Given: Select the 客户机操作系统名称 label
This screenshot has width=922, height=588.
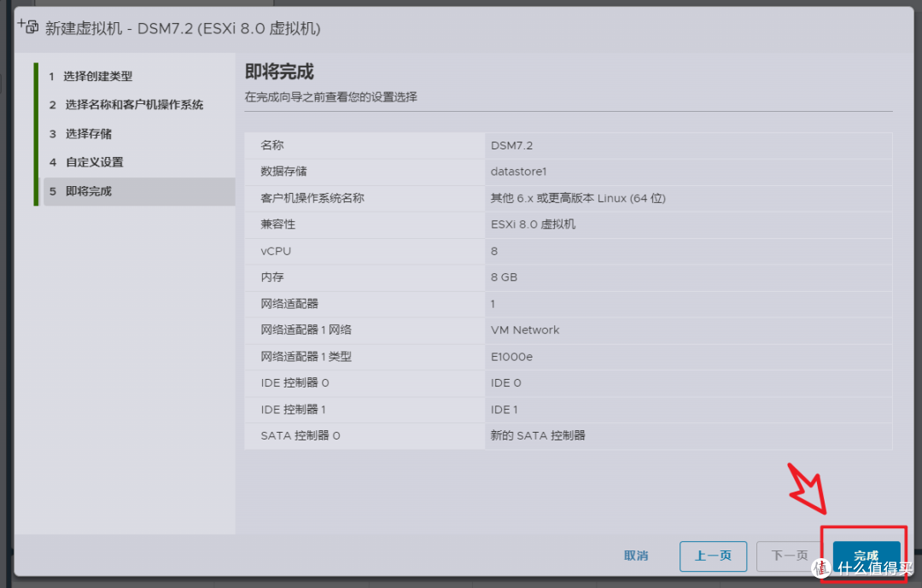Looking at the screenshot, I should pos(312,198).
